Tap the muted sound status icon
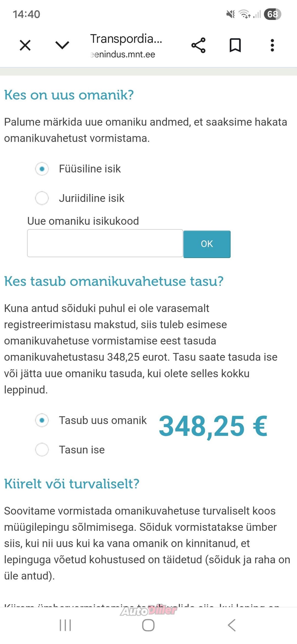Image resolution: width=297 pixels, height=644 pixels. (x=230, y=14)
